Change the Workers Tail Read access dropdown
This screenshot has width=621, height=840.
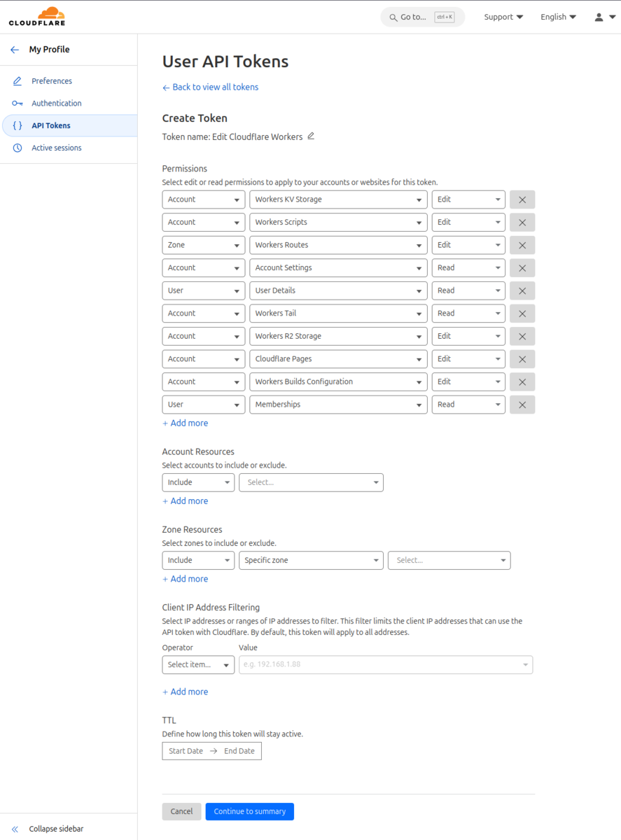pyautogui.click(x=468, y=314)
